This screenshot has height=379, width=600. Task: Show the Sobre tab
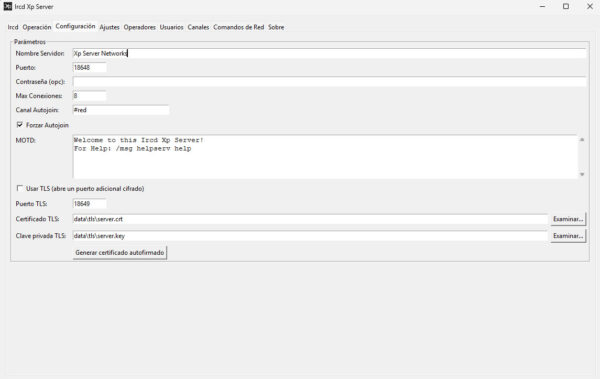point(276,27)
